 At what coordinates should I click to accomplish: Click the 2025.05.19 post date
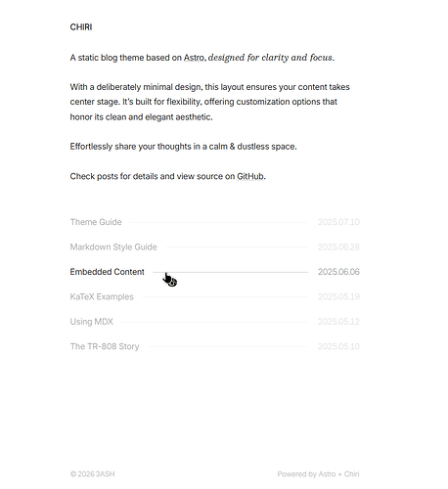coord(338,296)
